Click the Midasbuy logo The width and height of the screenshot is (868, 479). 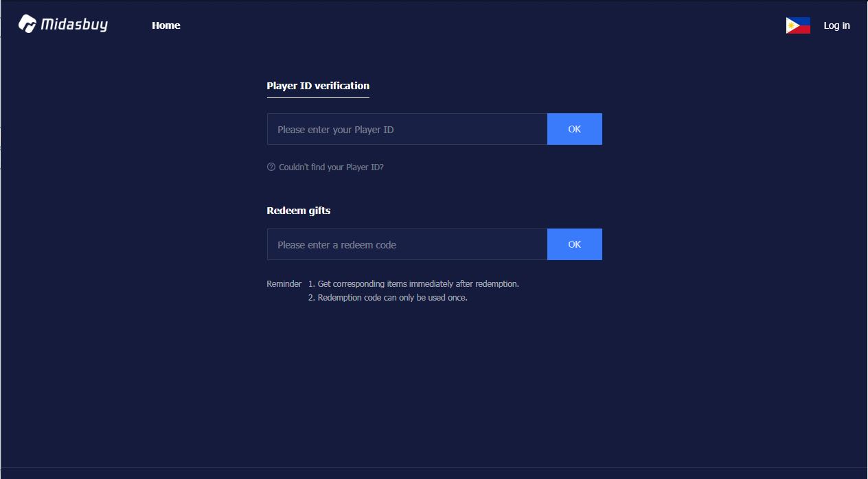coord(63,25)
